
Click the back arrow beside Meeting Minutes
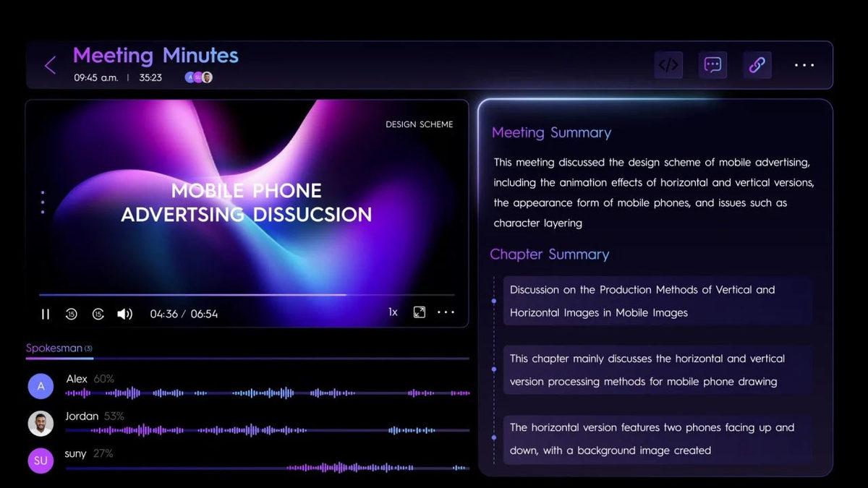click(50, 66)
